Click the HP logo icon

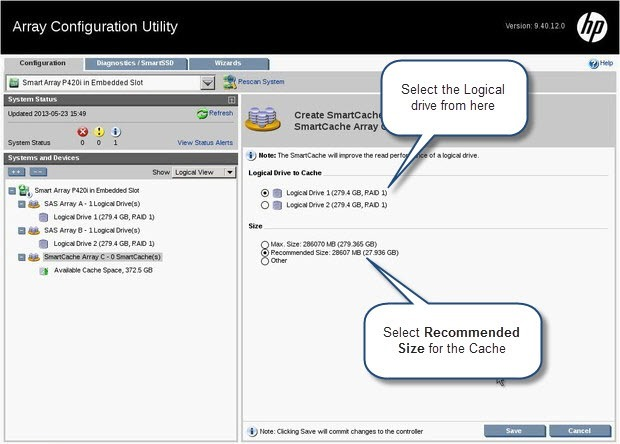592,26
